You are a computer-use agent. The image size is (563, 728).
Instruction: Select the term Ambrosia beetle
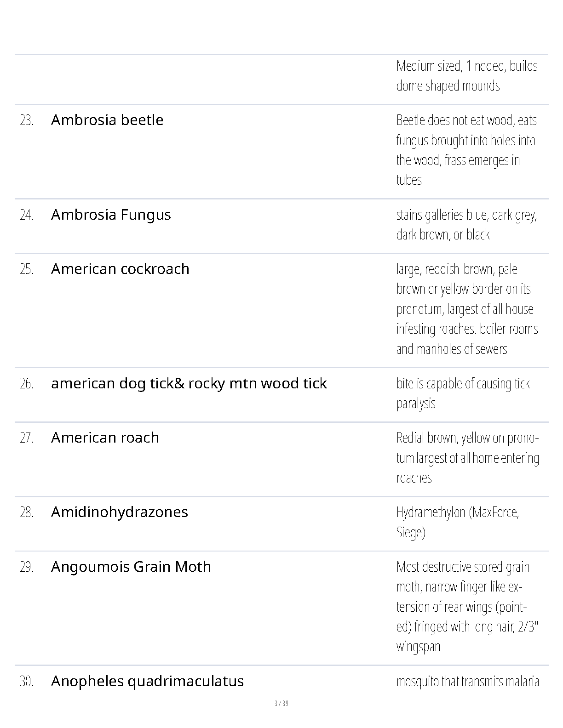[107, 120]
